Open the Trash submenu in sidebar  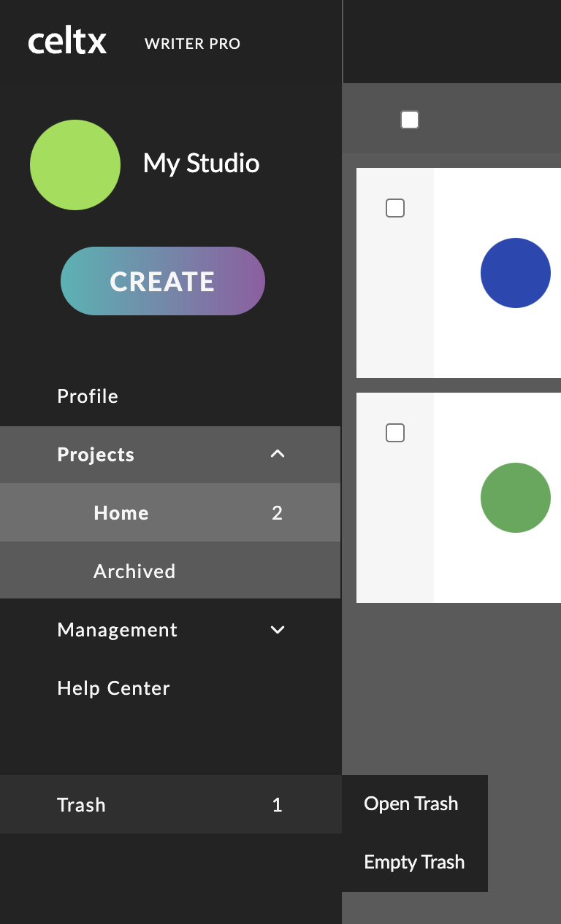(x=171, y=804)
